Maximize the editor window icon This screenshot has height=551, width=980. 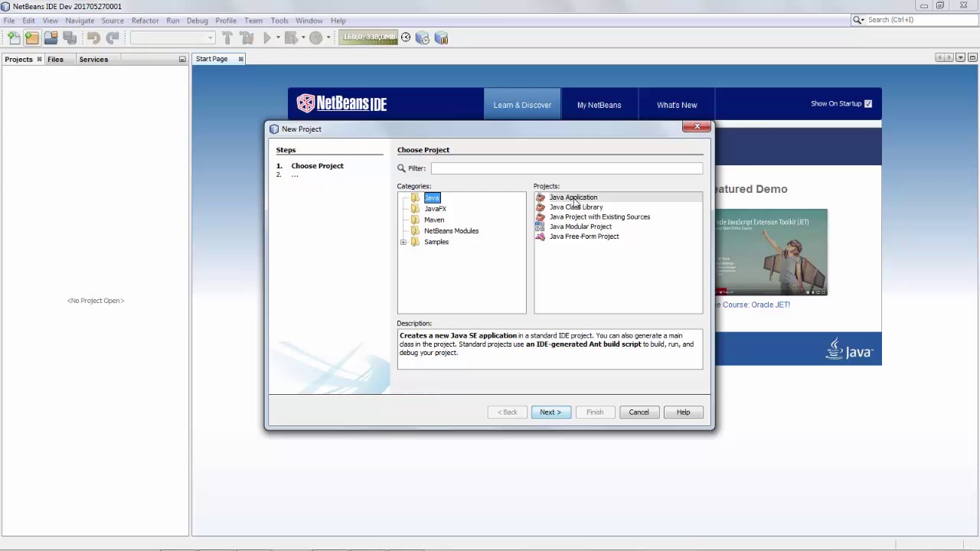[x=974, y=57]
